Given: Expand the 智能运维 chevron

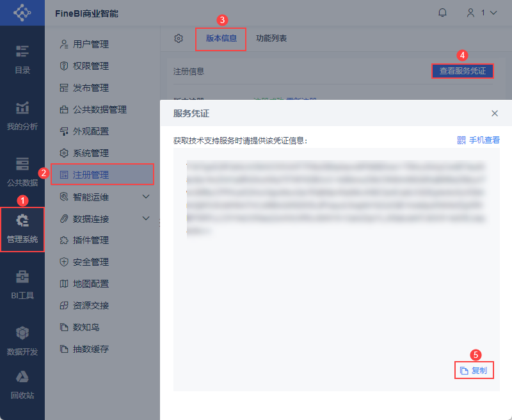Looking at the screenshot, I should pos(146,197).
